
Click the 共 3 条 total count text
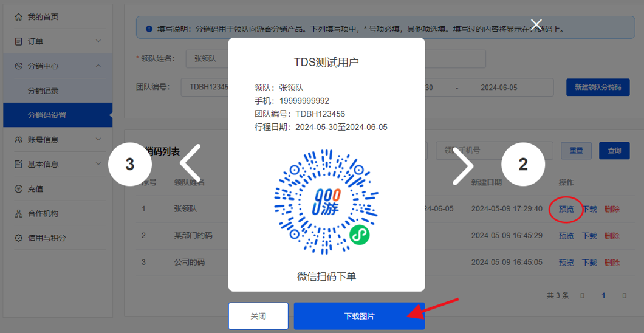558,295
